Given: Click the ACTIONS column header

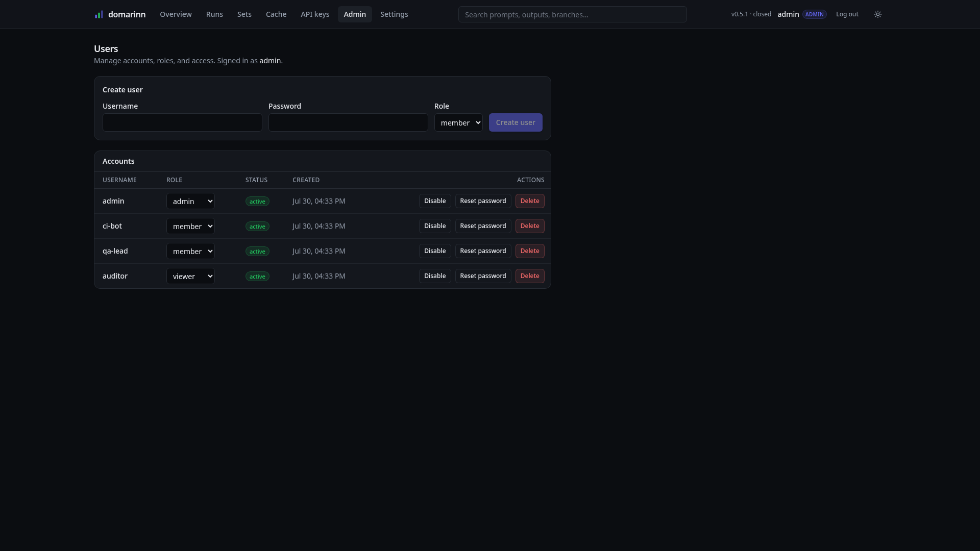Looking at the screenshot, I should [531, 180].
